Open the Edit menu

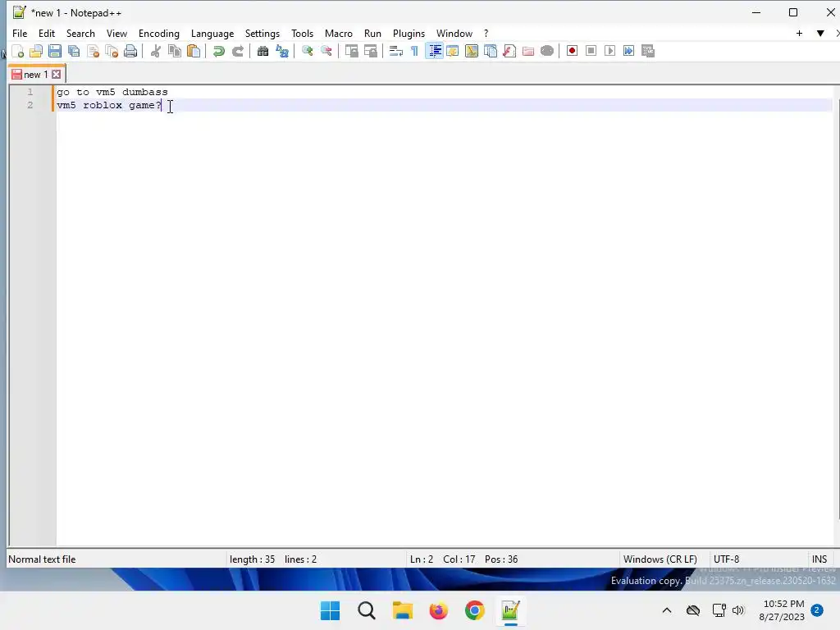[x=47, y=33]
